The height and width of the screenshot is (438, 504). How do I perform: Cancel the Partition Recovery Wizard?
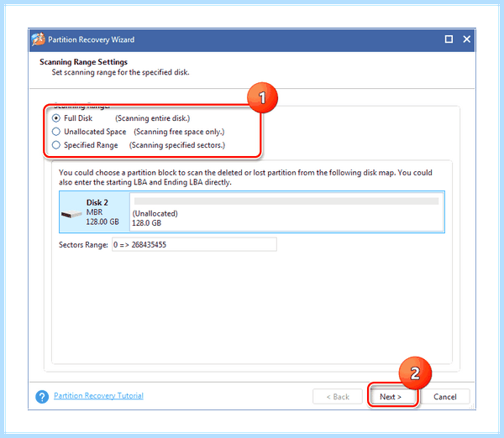click(445, 397)
